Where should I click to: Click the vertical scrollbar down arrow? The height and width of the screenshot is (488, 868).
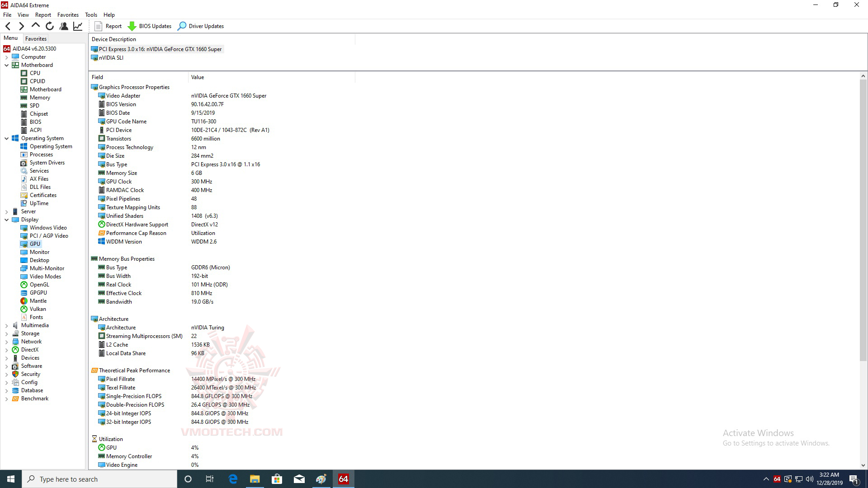click(x=863, y=465)
